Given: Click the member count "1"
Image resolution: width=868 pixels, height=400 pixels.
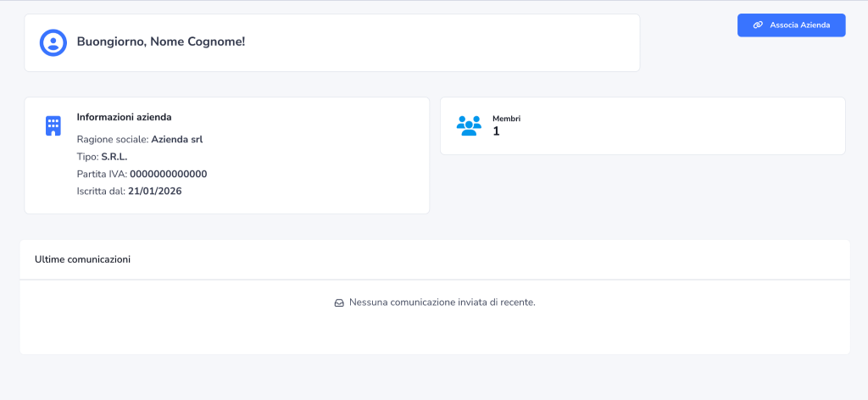Looking at the screenshot, I should [x=496, y=131].
